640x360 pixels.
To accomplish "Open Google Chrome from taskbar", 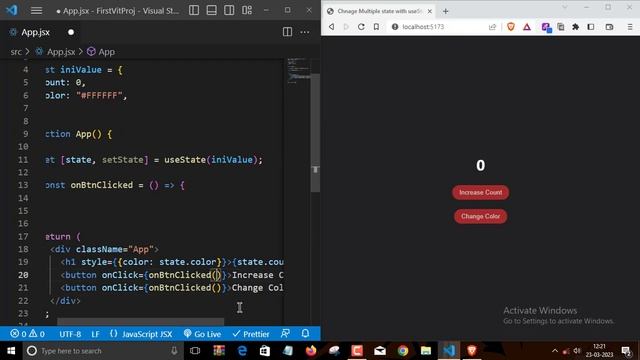I will click(x=403, y=351).
